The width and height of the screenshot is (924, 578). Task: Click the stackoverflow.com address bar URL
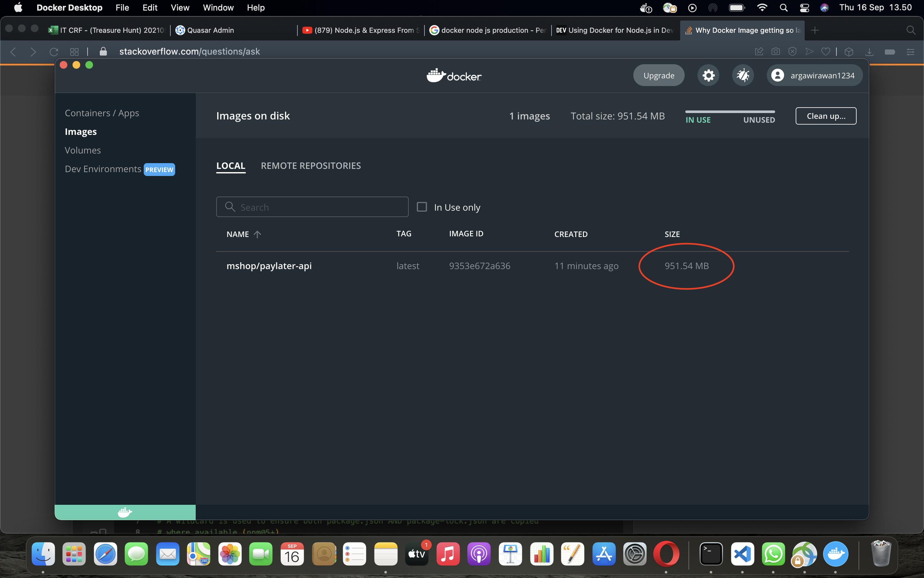coord(189,52)
